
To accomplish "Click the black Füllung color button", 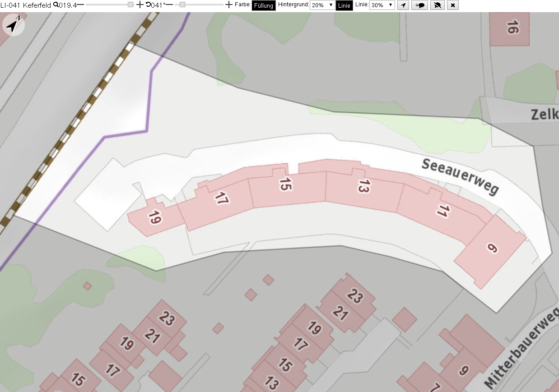I will point(264,5).
